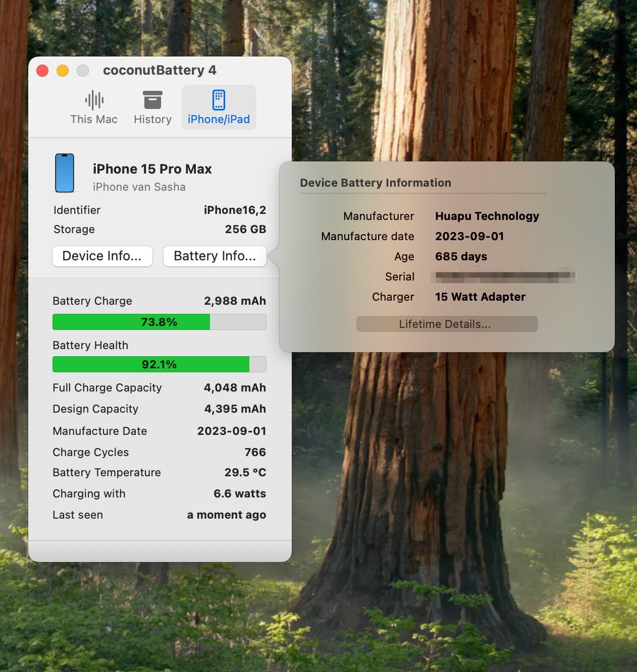Image resolution: width=637 pixels, height=672 pixels.
Task: Switch to the This Mac tab label
Action: tap(94, 120)
